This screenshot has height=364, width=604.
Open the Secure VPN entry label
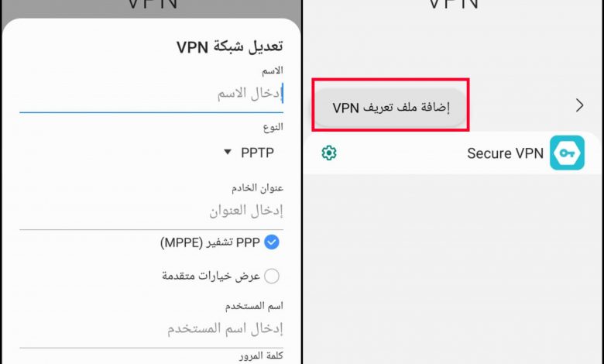(x=505, y=153)
